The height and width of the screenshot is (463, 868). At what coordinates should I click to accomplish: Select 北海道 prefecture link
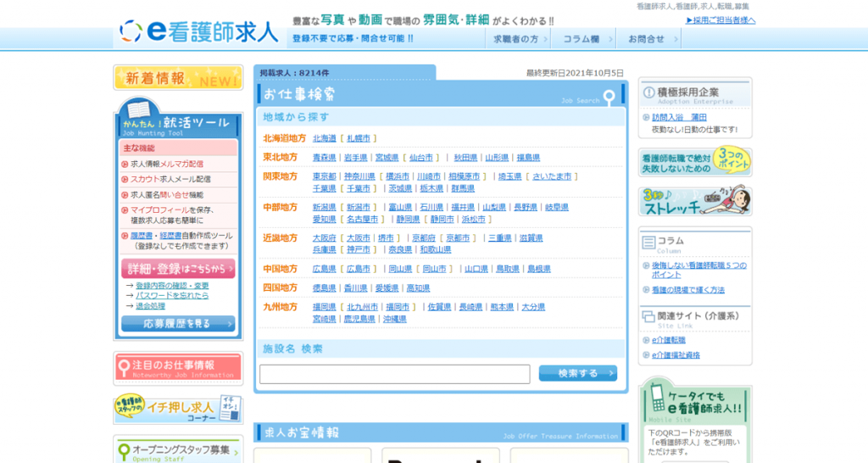coord(325,138)
